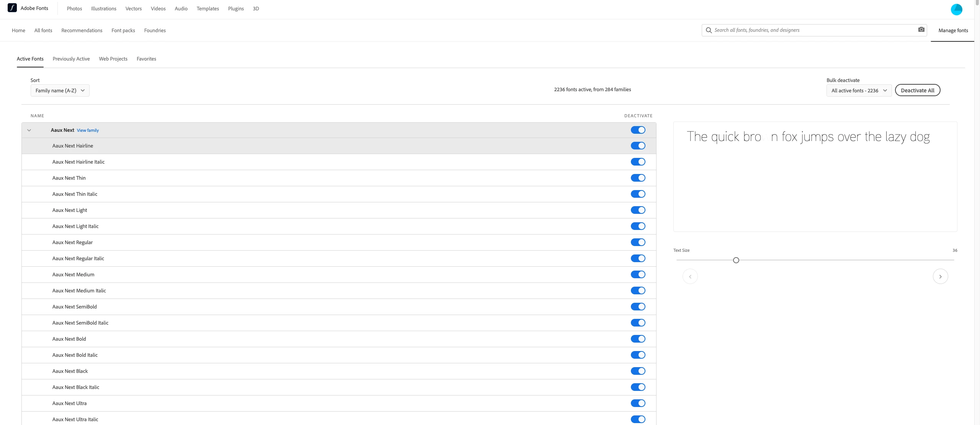The width and height of the screenshot is (980, 425).
Task: Open the Family name (A-Z) sort dropdown
Action: point(60,90)
